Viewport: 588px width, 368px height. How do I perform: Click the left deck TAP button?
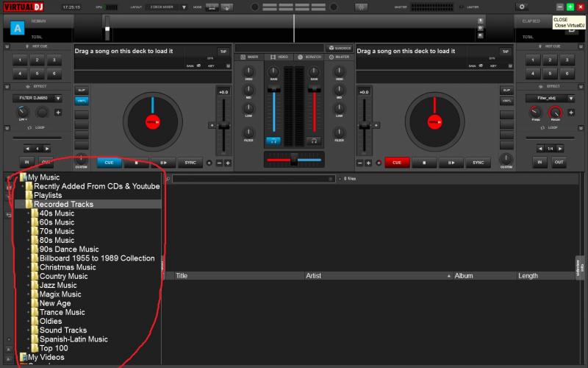[x=223, y=52]
